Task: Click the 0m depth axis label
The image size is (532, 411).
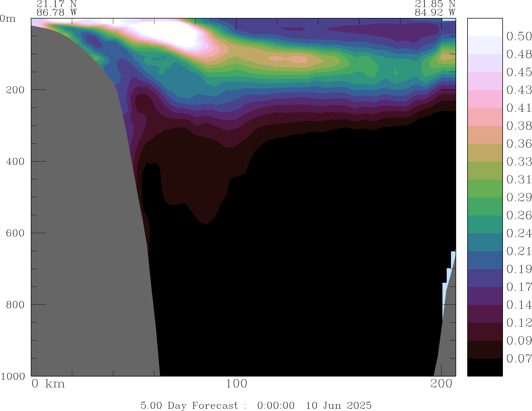Action: pos(8,19)
